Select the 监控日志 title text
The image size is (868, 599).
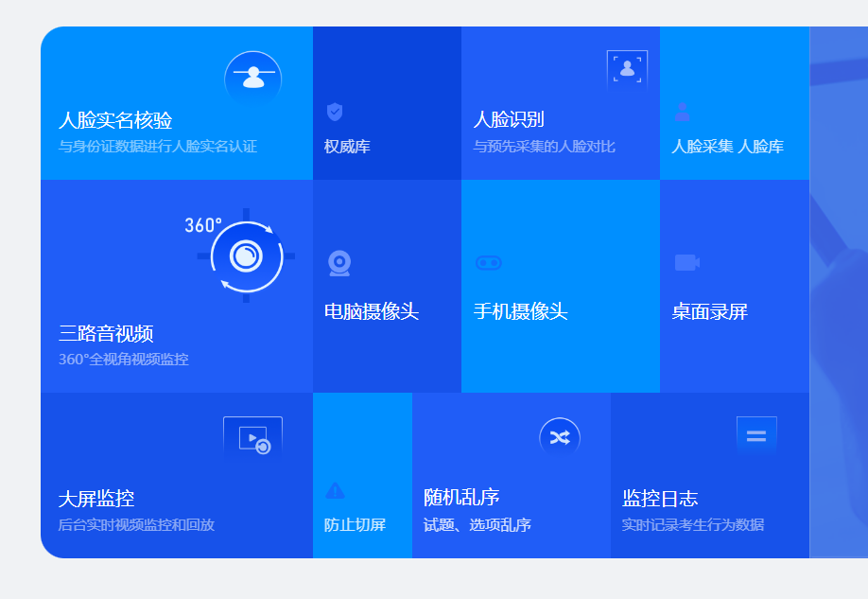(660, 498)
